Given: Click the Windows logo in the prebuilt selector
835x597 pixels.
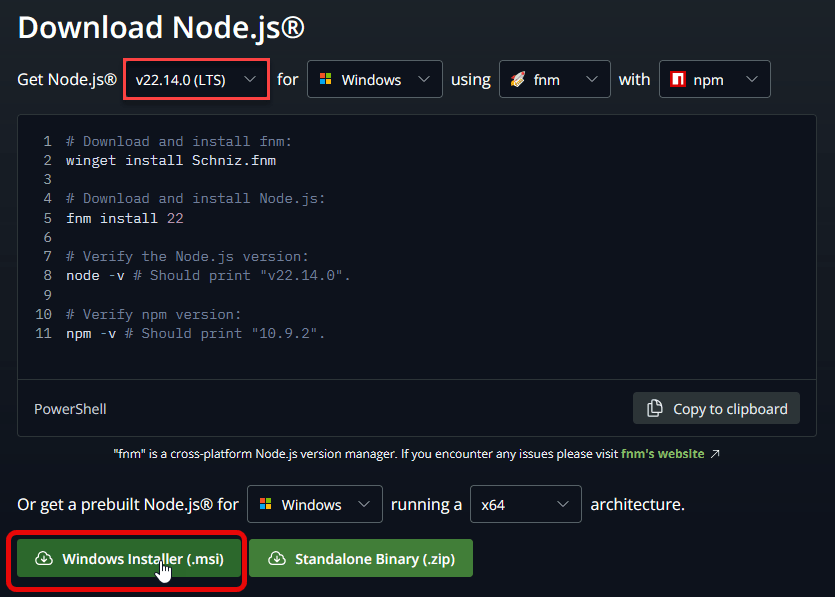Looking at the screenshot, I should pyautogui.click(x=265, y=505).
